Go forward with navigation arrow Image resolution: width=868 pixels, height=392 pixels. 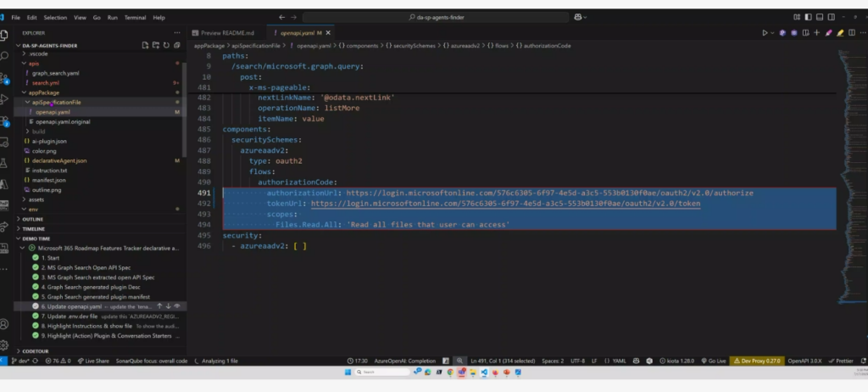[293, 17]
